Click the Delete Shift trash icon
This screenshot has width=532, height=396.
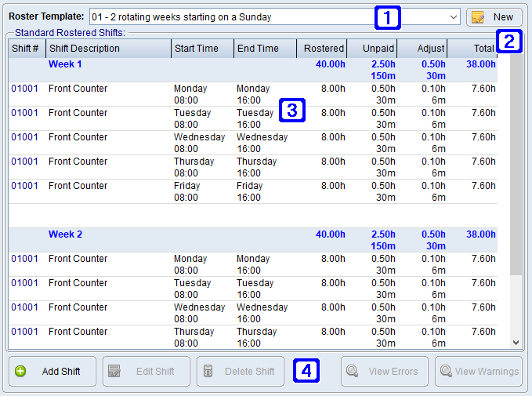[x=208, y=371]
